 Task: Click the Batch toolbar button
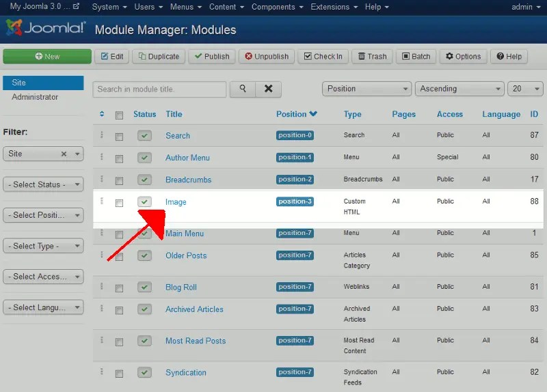coord(416,57)
